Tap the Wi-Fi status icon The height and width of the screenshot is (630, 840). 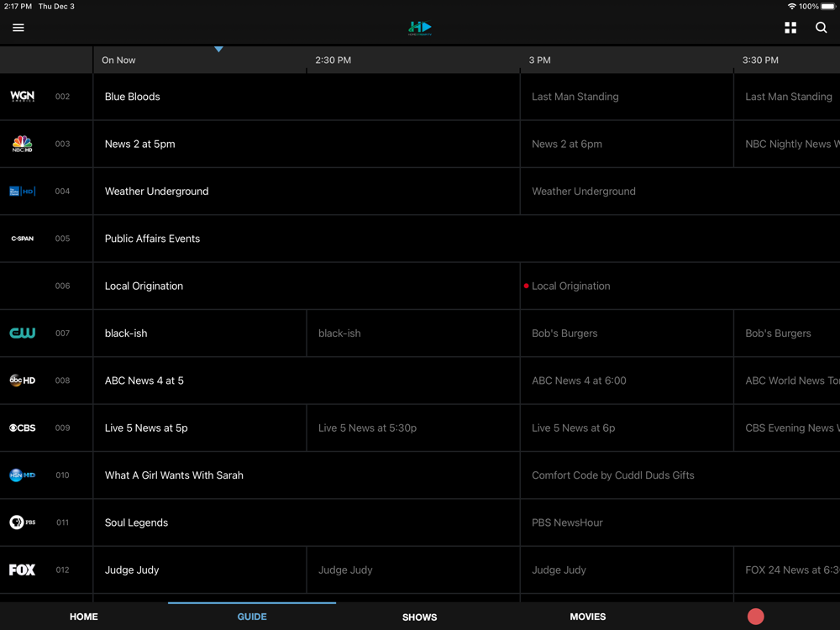click(x=791, y=7)
